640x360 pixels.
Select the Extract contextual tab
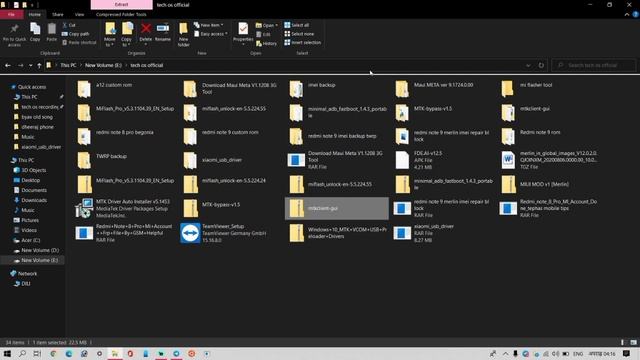pos(121,4)
